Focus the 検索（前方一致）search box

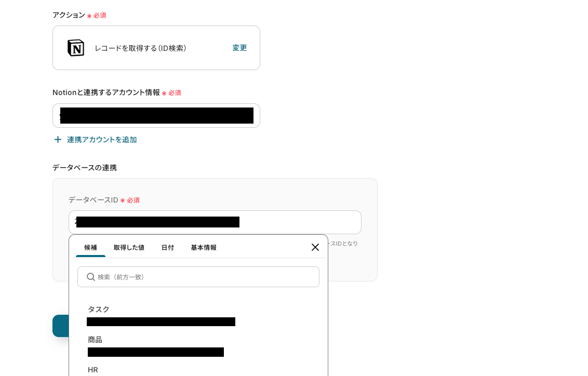198,277
